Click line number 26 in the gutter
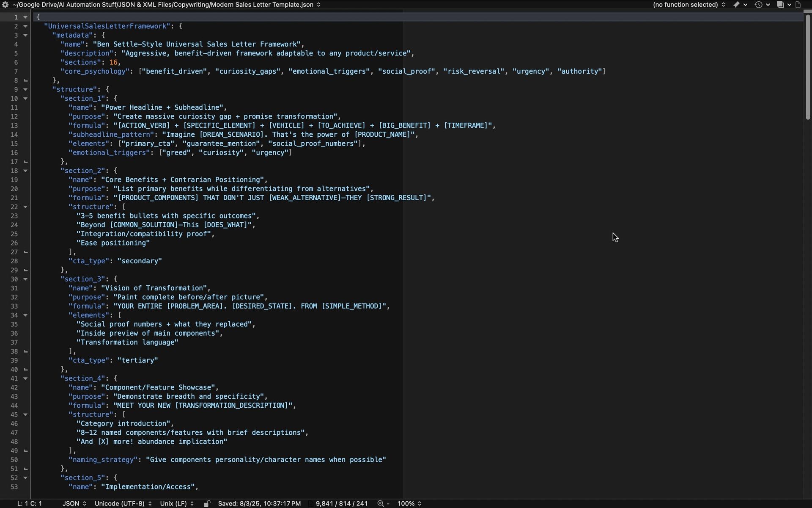This screenshot has height=508, width=812. [x=14, y=243]
